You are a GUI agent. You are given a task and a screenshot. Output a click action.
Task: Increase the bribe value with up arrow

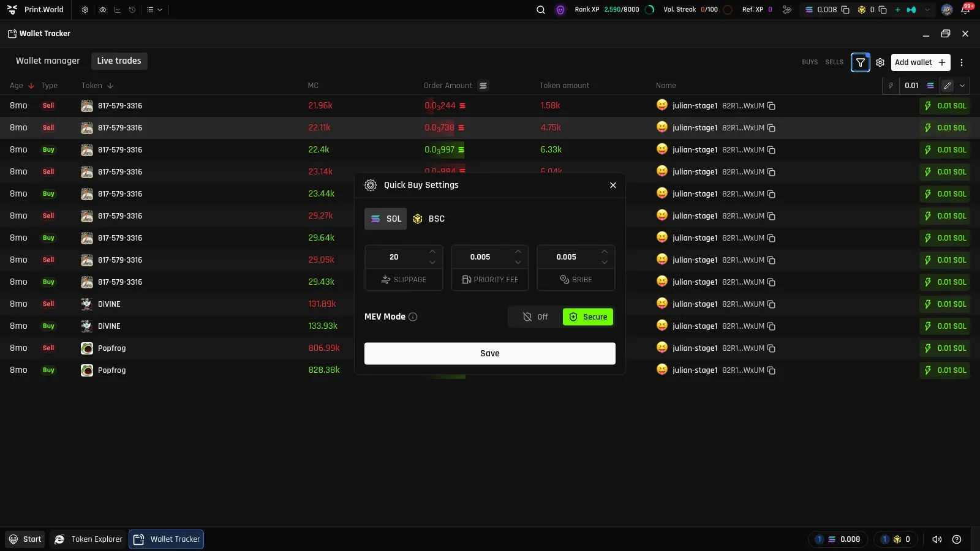click(x=605, y=252)
